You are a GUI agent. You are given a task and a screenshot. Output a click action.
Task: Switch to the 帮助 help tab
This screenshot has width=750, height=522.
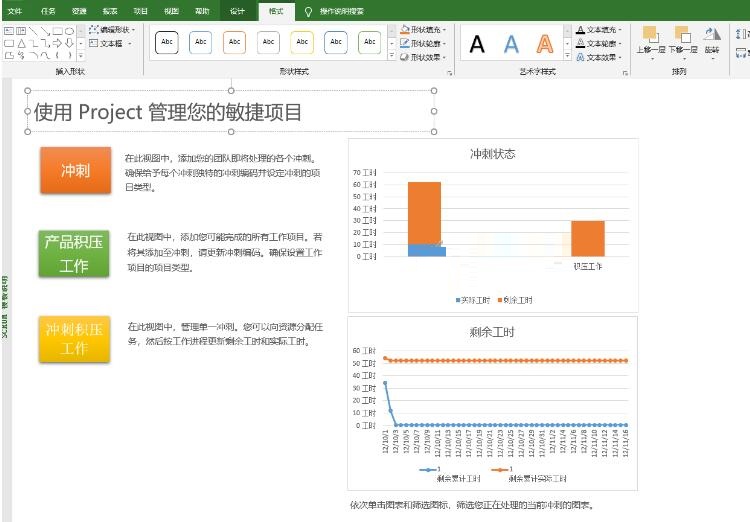[x=202, y=11]
